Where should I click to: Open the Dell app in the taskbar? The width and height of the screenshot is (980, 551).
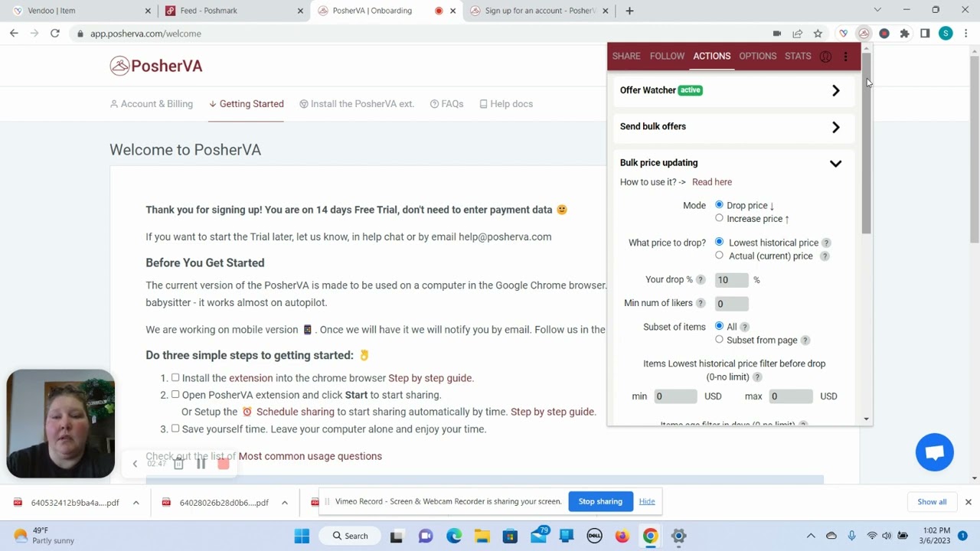point(594,536)
